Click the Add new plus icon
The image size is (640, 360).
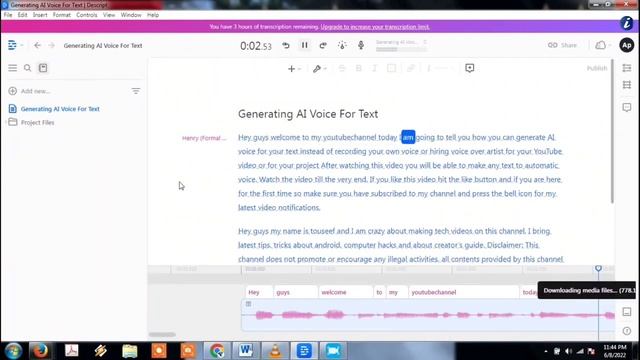13,91
